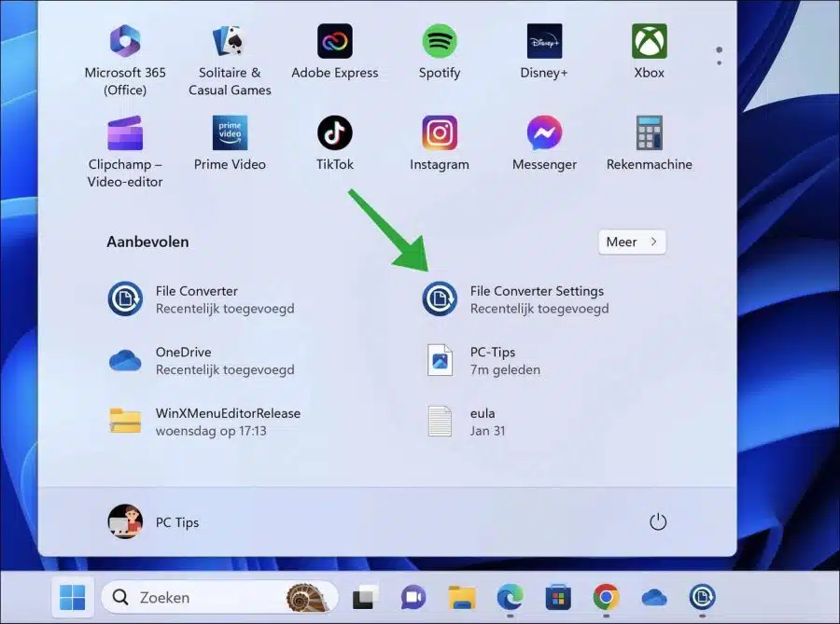Viewport: 840px width, 624px height.
Task: Launch Microsoft Edge from taskbar
Action: (510, 597)
